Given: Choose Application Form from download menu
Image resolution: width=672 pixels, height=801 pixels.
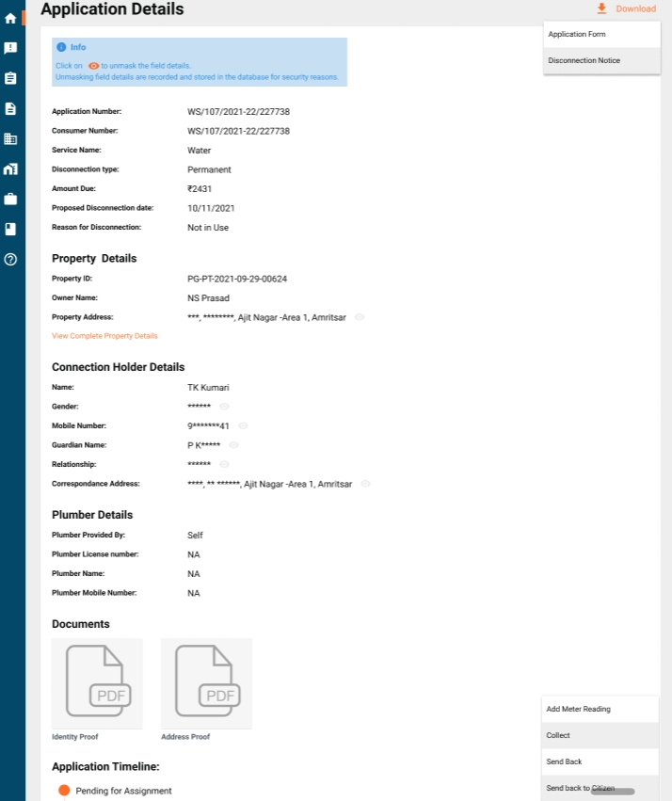Looking at the screenshot, I should click(577, 35).
